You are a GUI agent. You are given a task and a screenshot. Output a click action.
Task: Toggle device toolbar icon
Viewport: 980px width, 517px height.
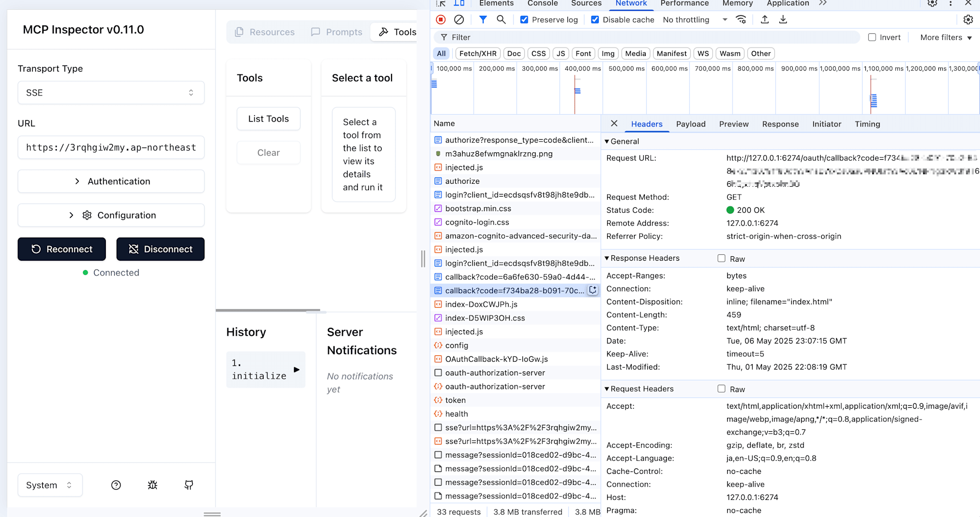pyautogui.click(x=459, y=3)
